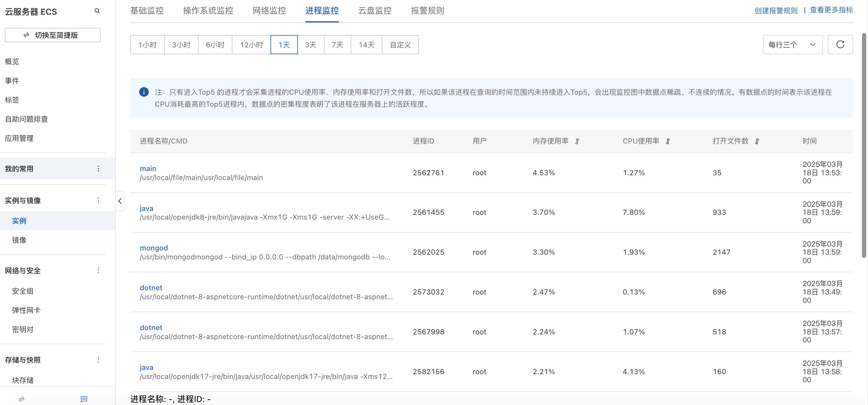Viewport: 868px width, 405px height.
Task: Refresh the monitoring data with refresh icon
Action: click(840, 44)
